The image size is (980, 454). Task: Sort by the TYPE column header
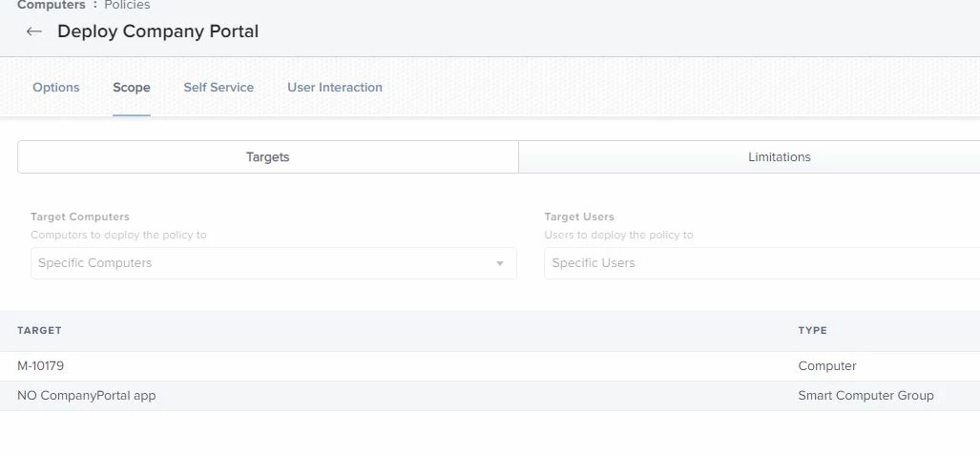(812, 330)
